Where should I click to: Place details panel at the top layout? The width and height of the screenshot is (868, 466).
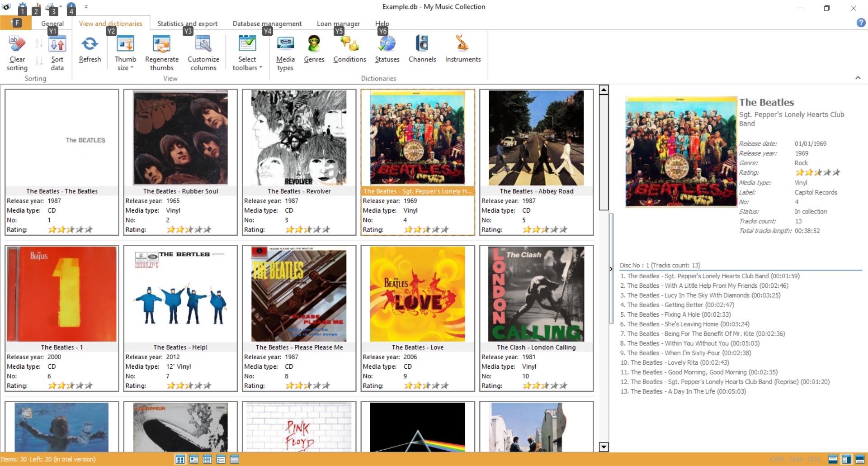(x=860, y=459)
